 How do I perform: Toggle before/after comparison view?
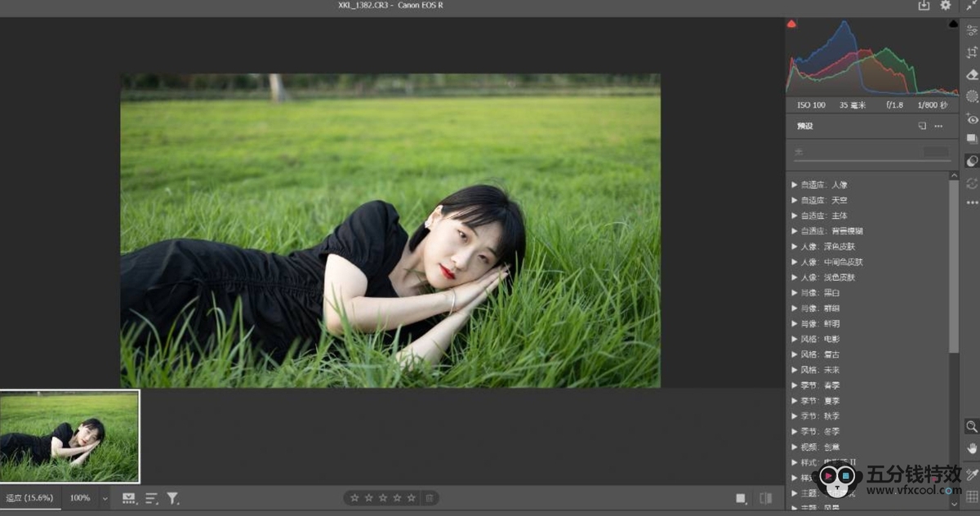(x=765, y=498)
